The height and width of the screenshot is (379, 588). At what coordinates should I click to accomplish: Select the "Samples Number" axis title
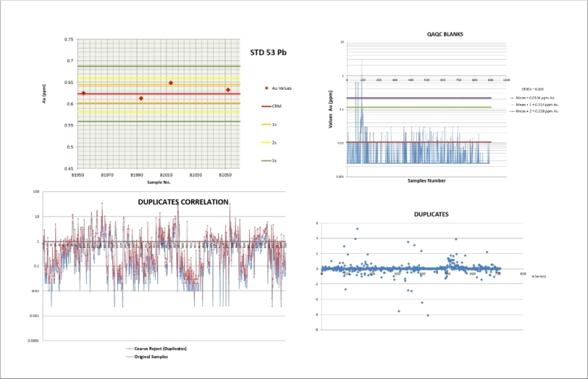[426, 181]
